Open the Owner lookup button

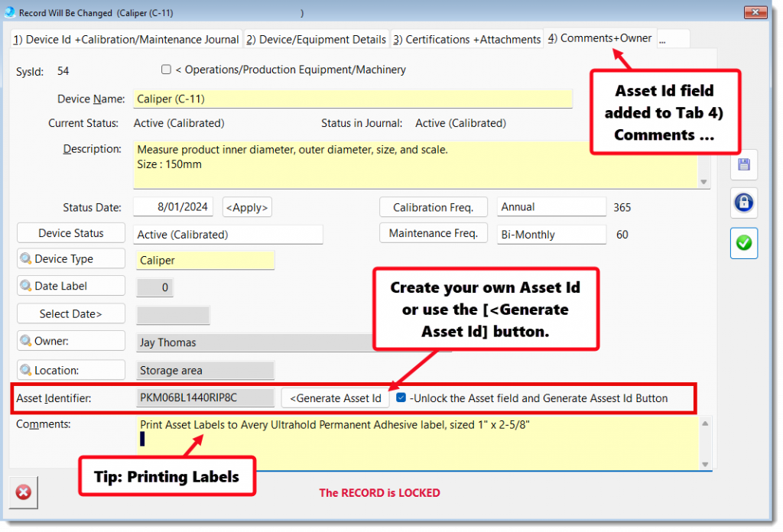(71, 341)
